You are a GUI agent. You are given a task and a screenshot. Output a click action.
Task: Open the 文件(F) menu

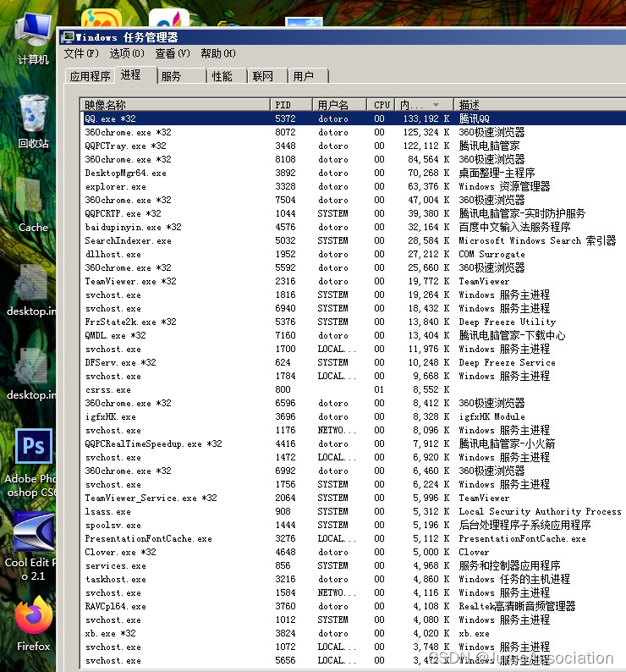(x=81, y=53)
